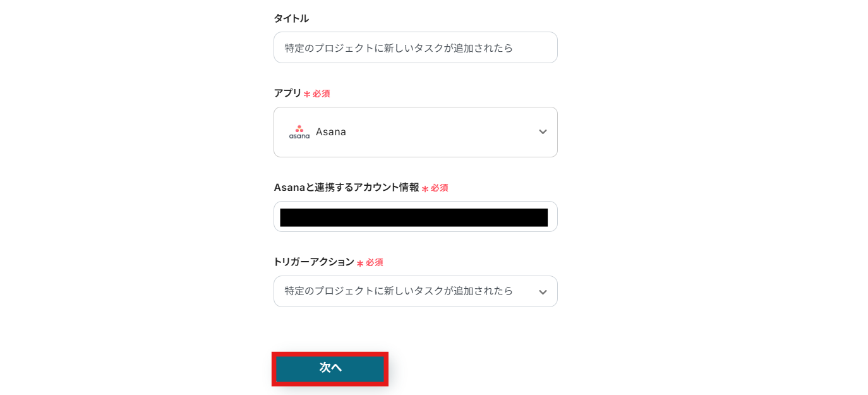Screen dimensions: 868x395
Task: Click the トリガーアクション field label
Action: [314, 262]
